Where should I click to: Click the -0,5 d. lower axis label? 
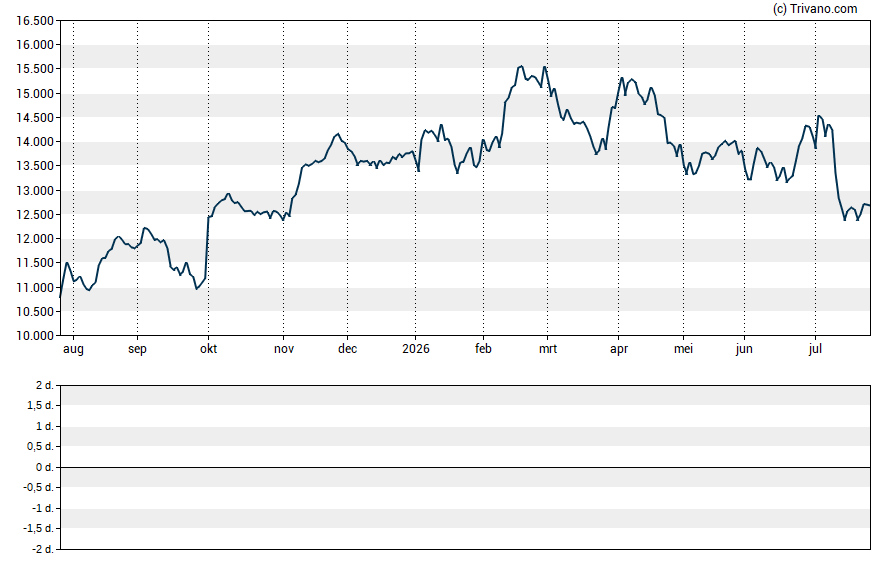click(39, 487)
